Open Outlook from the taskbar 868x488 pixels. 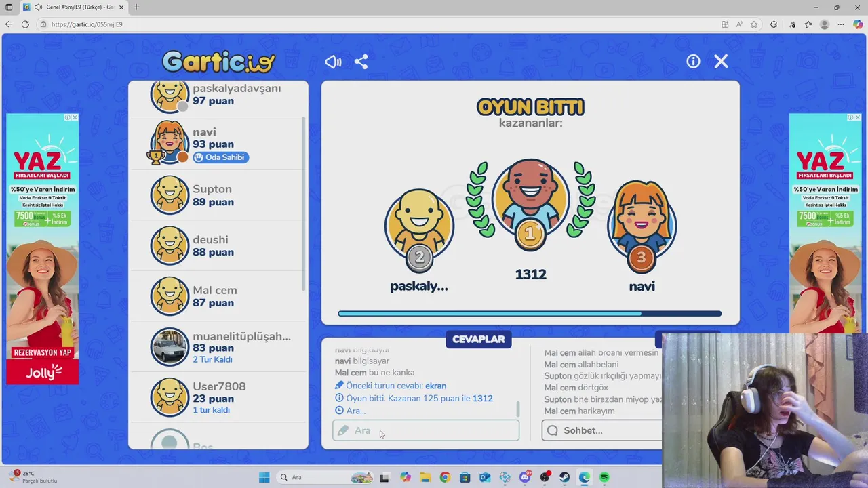click(485, 477)
